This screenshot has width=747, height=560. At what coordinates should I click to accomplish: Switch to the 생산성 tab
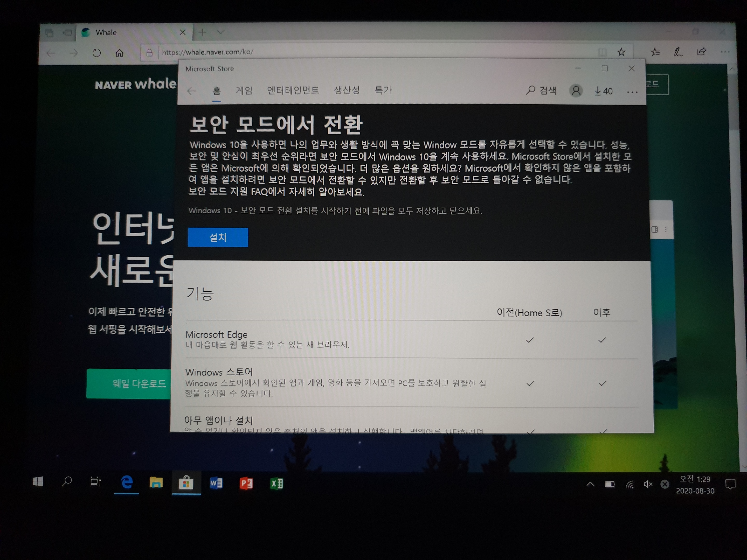pyautogui.click(x=347, y=90)
